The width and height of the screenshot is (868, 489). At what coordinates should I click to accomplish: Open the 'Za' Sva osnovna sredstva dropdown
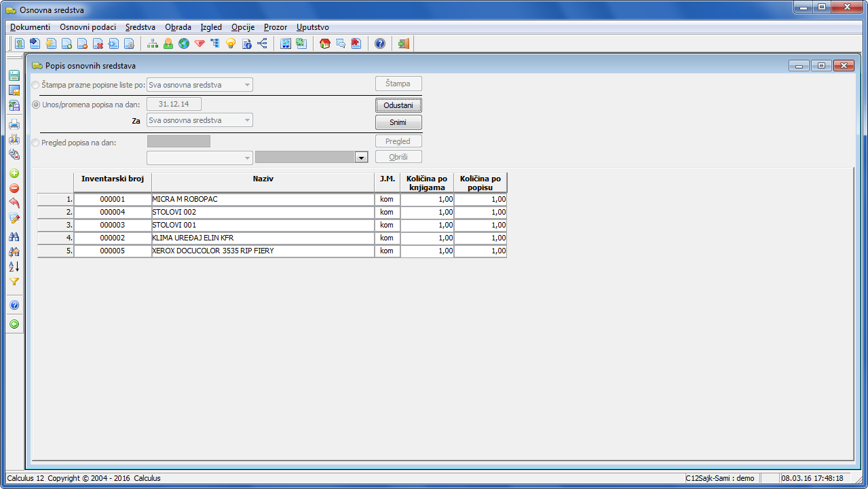pyautogui.click(x=200, y=120)
